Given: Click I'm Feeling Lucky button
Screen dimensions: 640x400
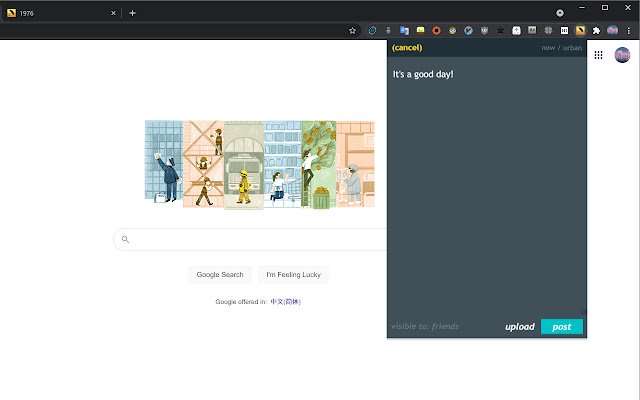Looking at the screenshot, I should [293, 275].
